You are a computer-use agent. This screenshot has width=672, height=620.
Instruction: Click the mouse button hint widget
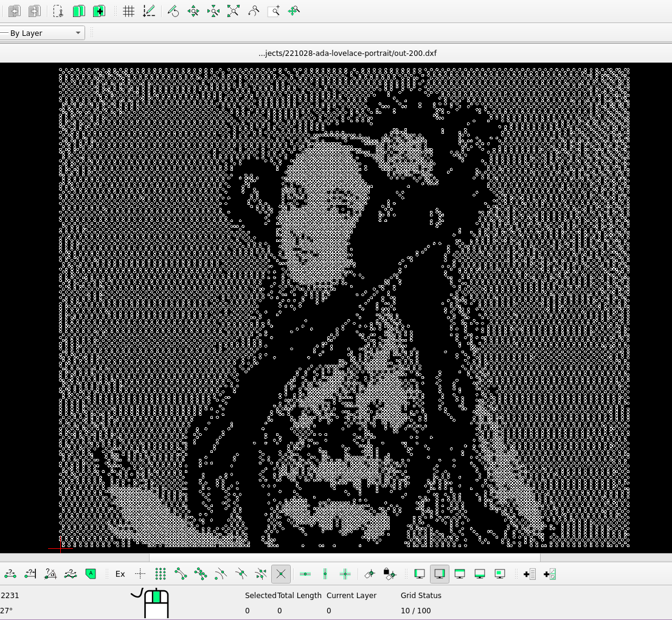point(151,603)
